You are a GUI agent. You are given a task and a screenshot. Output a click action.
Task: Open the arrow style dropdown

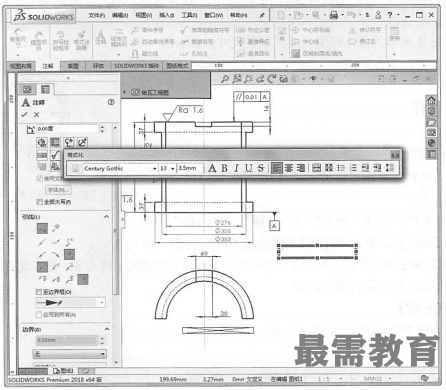(101, 303)
